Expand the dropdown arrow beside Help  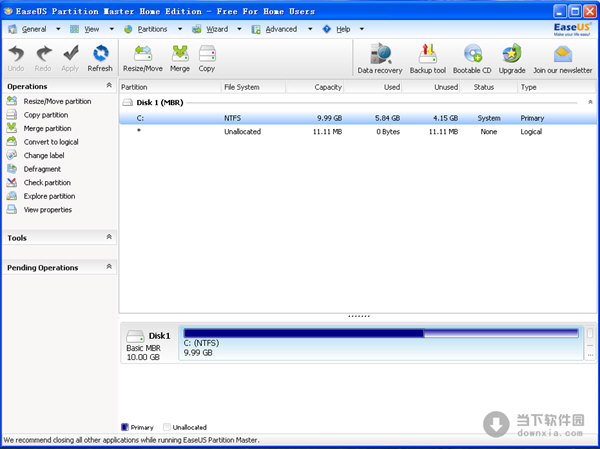click(x=362, y=29)
